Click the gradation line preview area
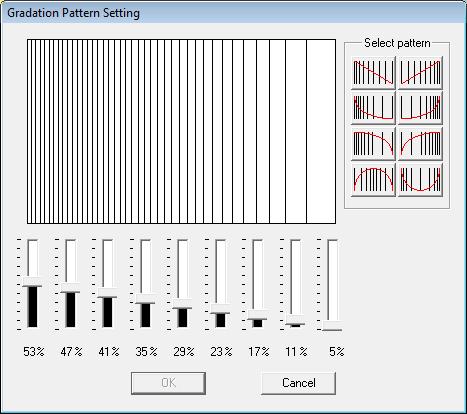 (181, 131)
